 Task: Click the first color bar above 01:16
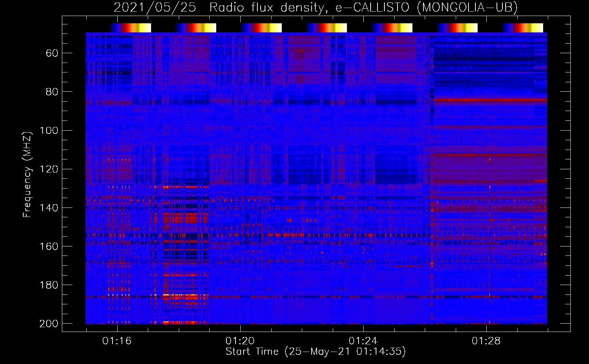(130, 28)
